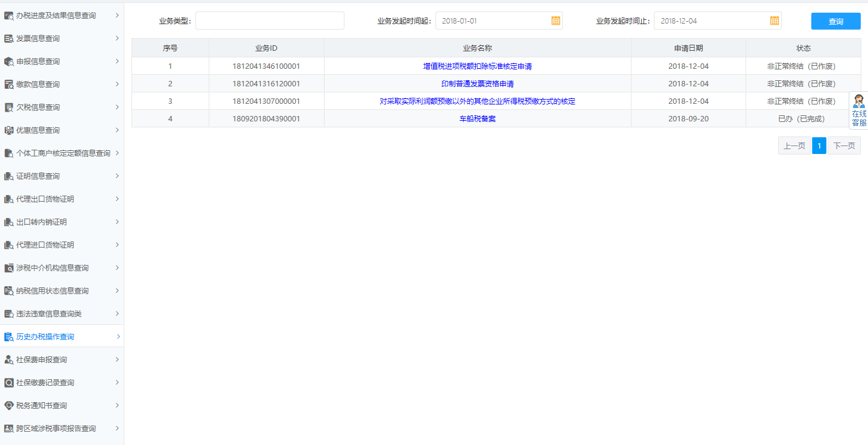Expand the 证明信息查询 section arrow

click(x=118, y=176)
